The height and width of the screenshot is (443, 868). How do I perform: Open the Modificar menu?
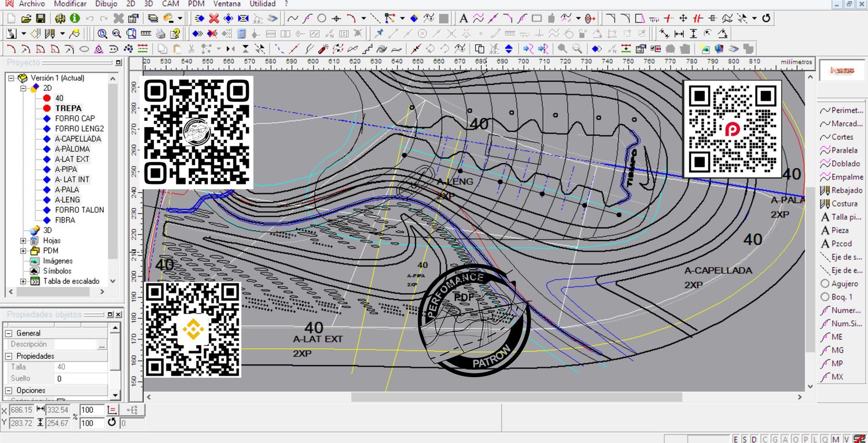[x=70, y=3]
